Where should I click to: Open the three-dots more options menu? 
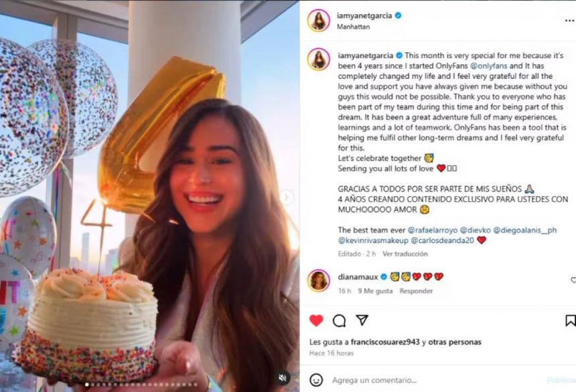pos(569,21)
